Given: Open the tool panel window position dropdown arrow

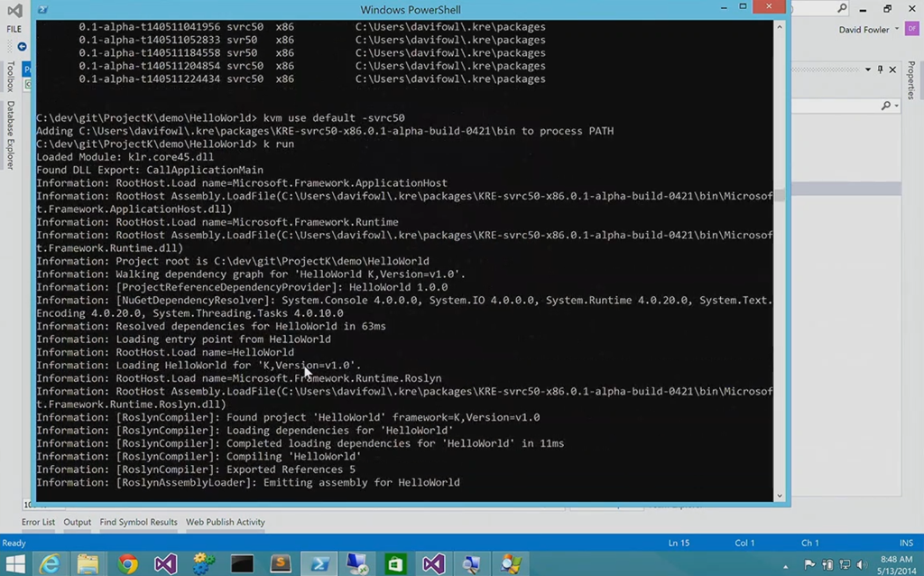Looking at the screenshot, I should point(868,70).
